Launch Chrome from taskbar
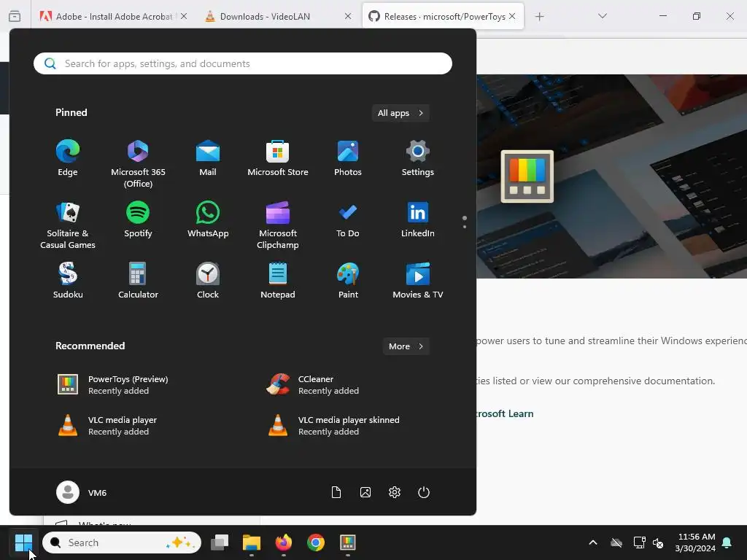 316,542
